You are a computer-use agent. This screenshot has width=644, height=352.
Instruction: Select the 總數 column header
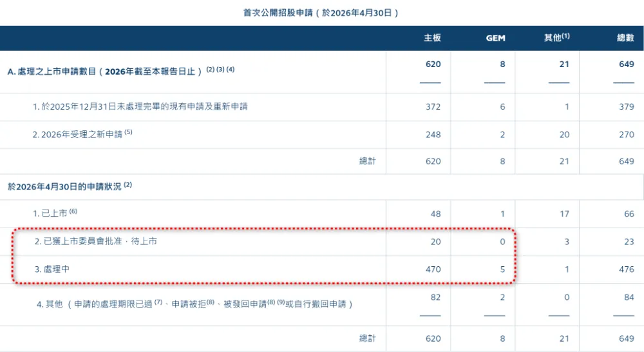(x=625, y=38)
